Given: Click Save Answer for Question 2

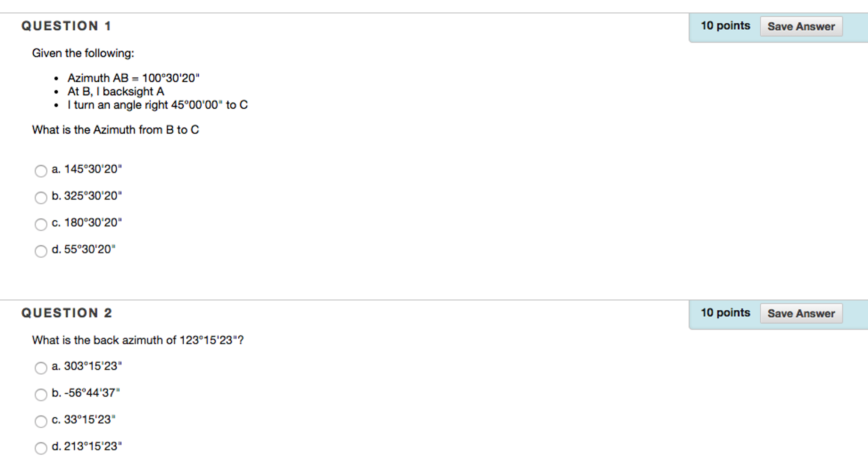Looking at the screenshot, I should pos(801,313).
